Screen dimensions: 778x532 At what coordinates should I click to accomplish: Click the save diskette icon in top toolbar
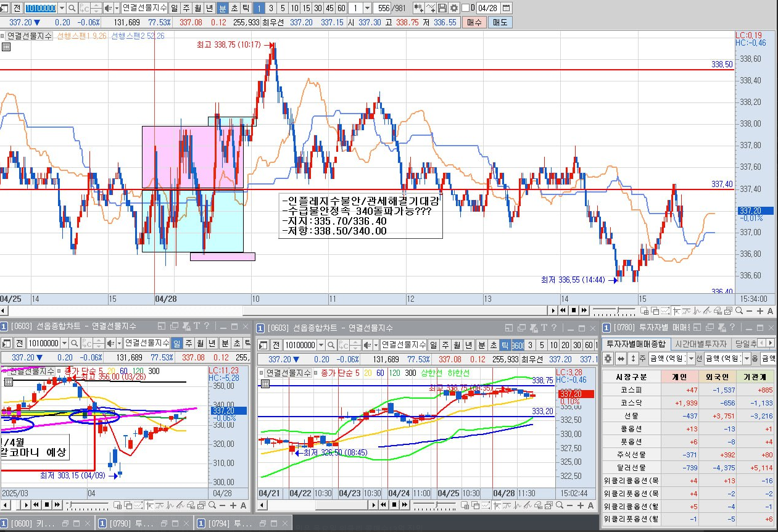442,8
